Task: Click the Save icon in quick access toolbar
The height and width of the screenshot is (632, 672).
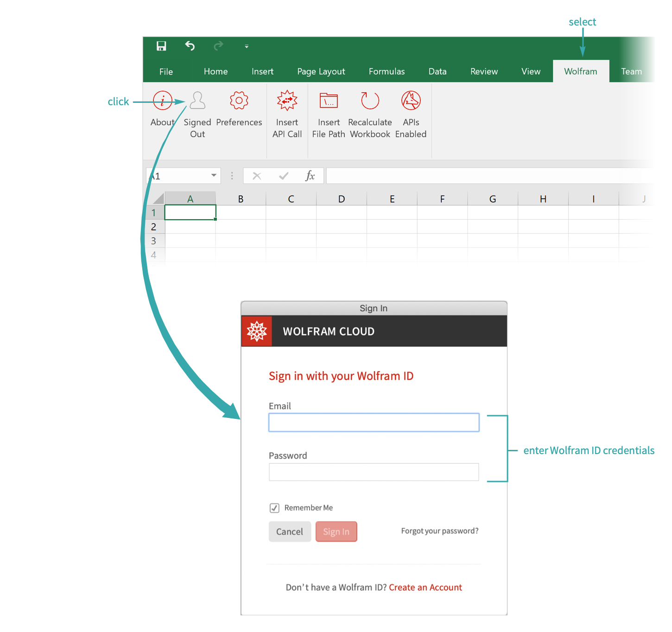Action: 161,46
